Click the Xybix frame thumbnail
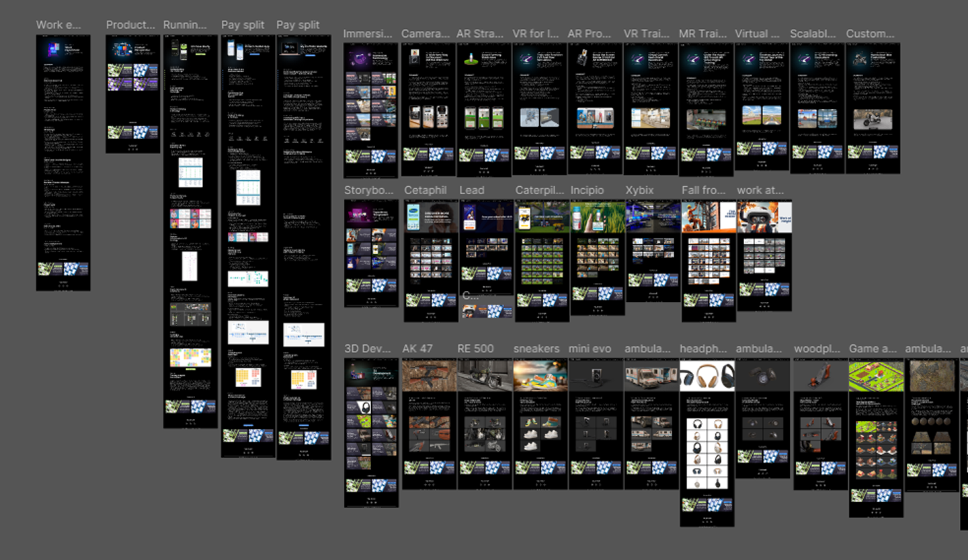Screen dimensions: 968x560 (x=653, y=251)
